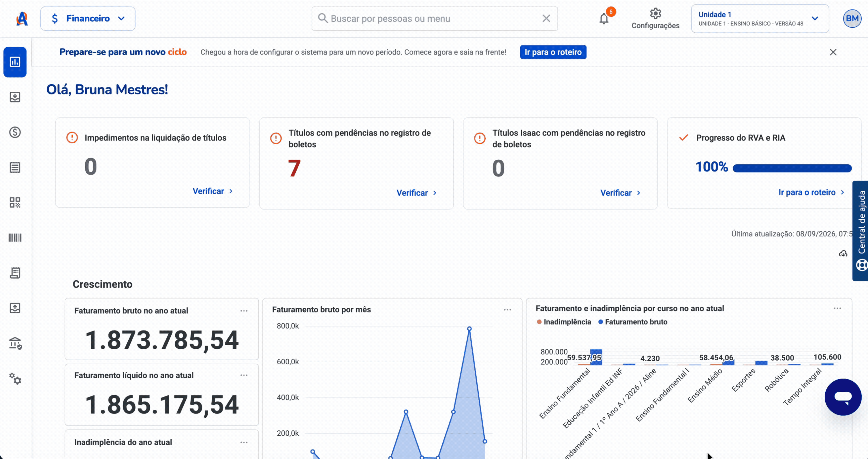
Task: Open the dollar coin sidebar icon
Action: click(x=15, y=132)
